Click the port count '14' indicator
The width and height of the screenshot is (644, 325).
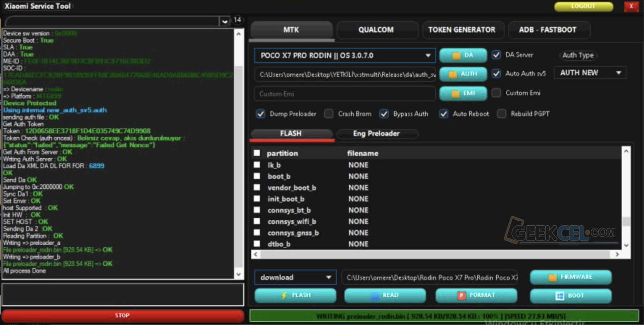[x=237, y=20]
